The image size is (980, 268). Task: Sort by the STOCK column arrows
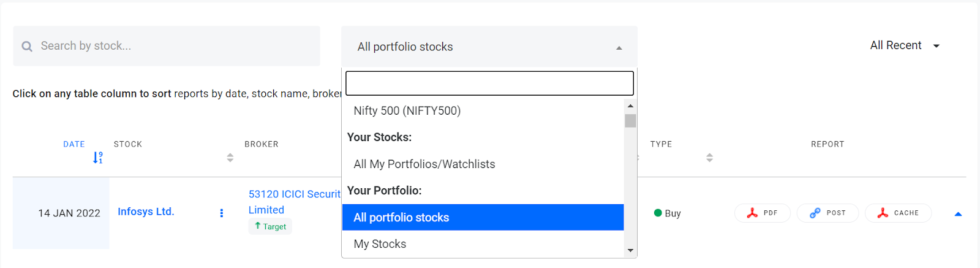coord(230,158)
